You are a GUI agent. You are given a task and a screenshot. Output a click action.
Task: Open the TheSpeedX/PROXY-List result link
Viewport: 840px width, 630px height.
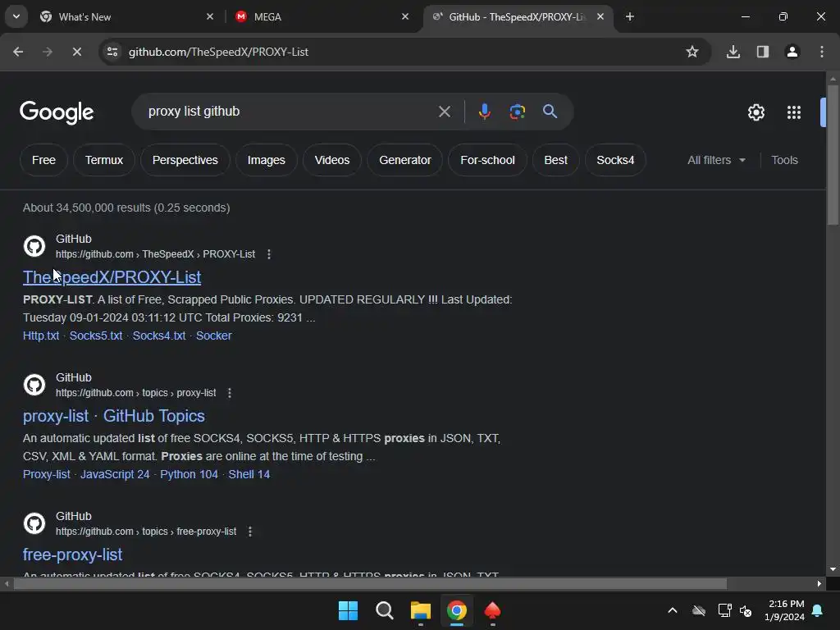112,277
